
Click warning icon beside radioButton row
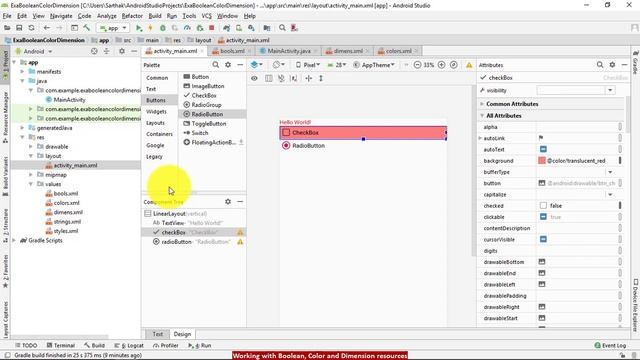coord(240,242)
